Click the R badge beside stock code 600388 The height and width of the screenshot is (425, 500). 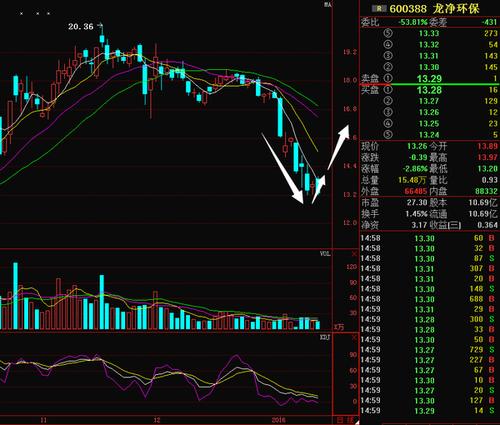click(379, 9)
